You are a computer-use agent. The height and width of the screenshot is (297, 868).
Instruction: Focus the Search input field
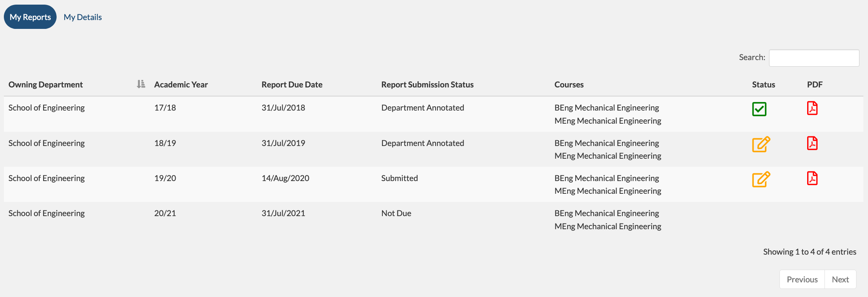click(x=814, y=58)
